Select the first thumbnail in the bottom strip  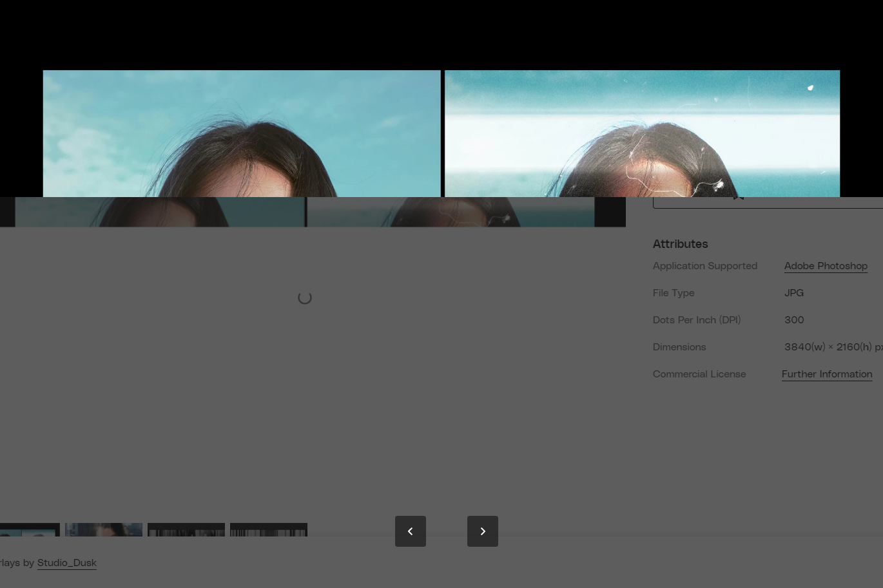tap(30, 529)
